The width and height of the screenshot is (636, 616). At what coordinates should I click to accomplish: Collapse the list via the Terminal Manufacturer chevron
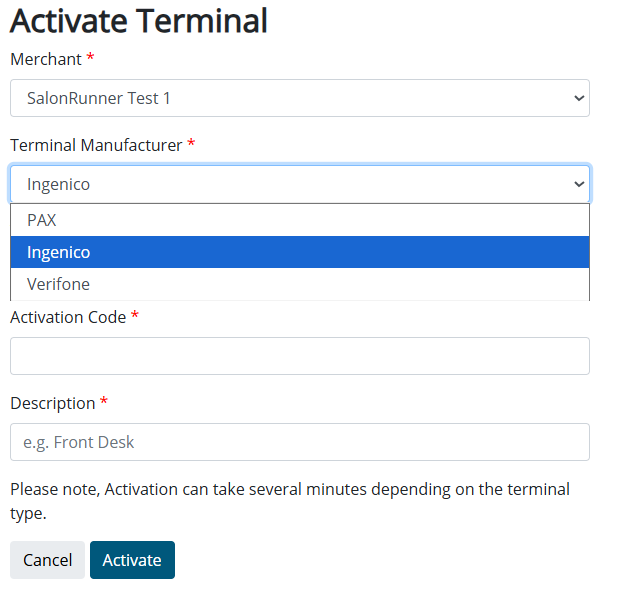pos(578,184)
